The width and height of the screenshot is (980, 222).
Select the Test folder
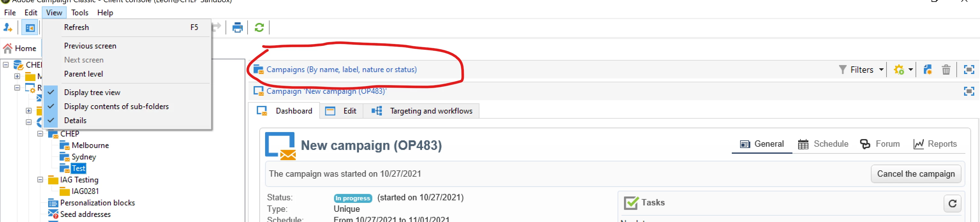coord(78,168)
